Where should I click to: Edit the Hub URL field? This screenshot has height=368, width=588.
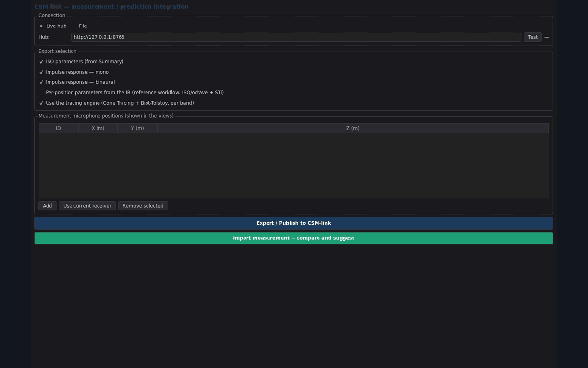point(296,37)
